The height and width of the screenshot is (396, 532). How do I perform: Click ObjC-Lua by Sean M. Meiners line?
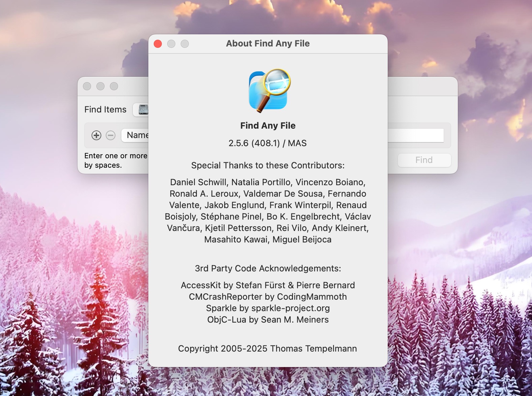[x=268, y=320]
